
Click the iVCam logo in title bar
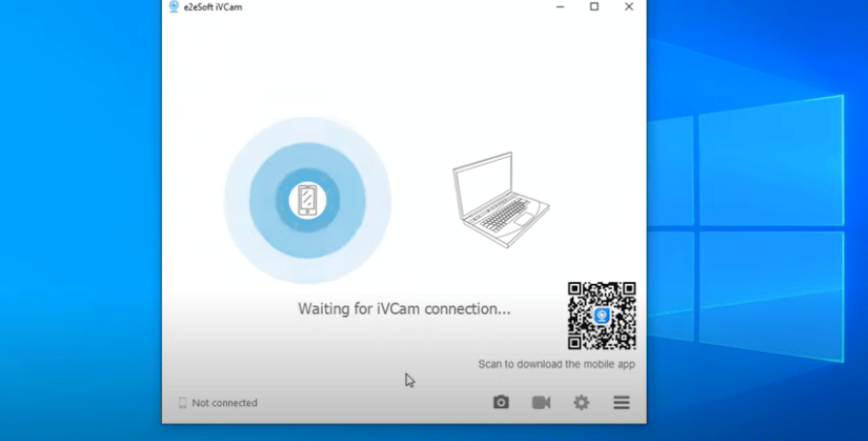coord(174,7)
